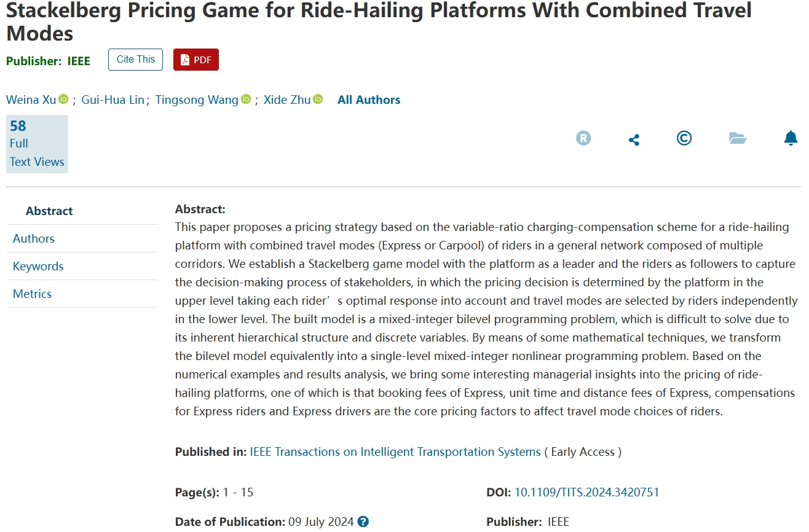Open the Metrics tab
This screenshot has height=532, width=809.
coord(32,294)
